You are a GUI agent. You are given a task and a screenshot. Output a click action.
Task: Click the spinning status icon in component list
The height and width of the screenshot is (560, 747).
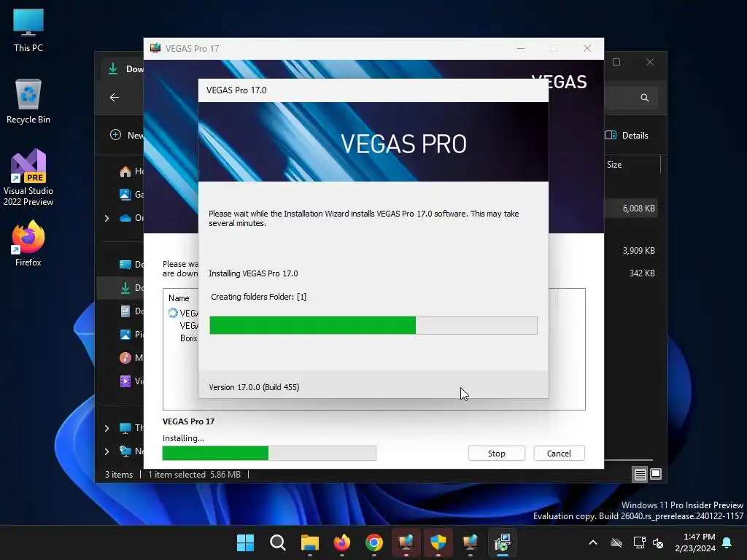point(172,313)
